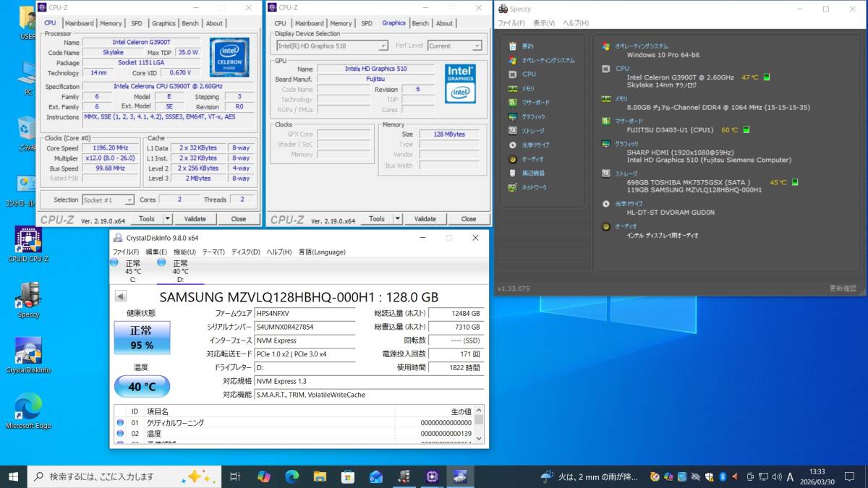The width and height of the screenshot is (868, 488).
Task: Select the C: drive status indicator
Action: pos(132,271)
